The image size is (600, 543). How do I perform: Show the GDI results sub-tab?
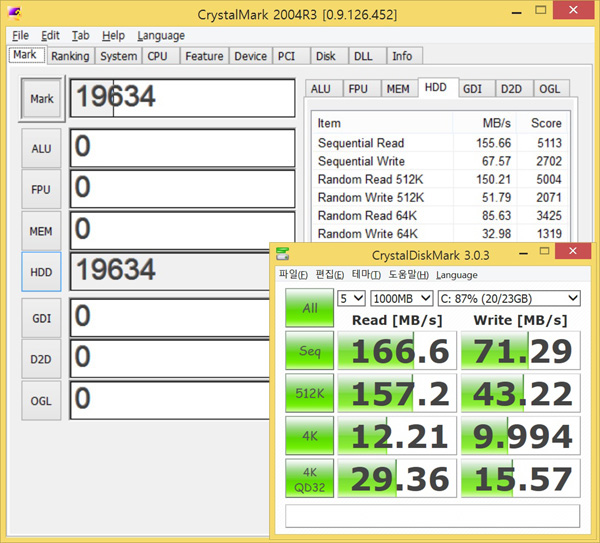tap(476, 89)
